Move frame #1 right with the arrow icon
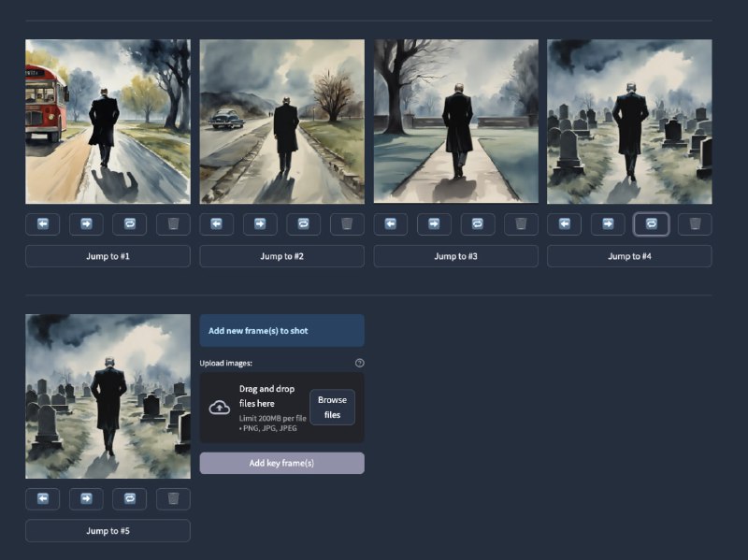 pos(86,224)
